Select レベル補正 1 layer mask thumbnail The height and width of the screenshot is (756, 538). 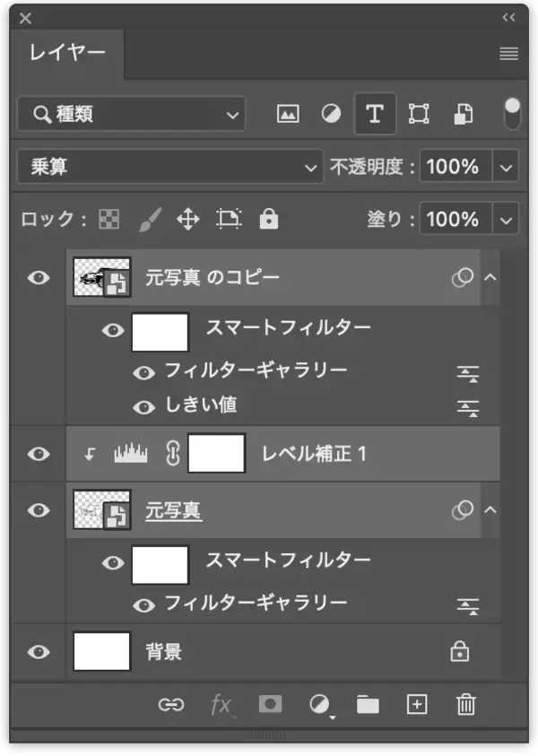[216, 453]
